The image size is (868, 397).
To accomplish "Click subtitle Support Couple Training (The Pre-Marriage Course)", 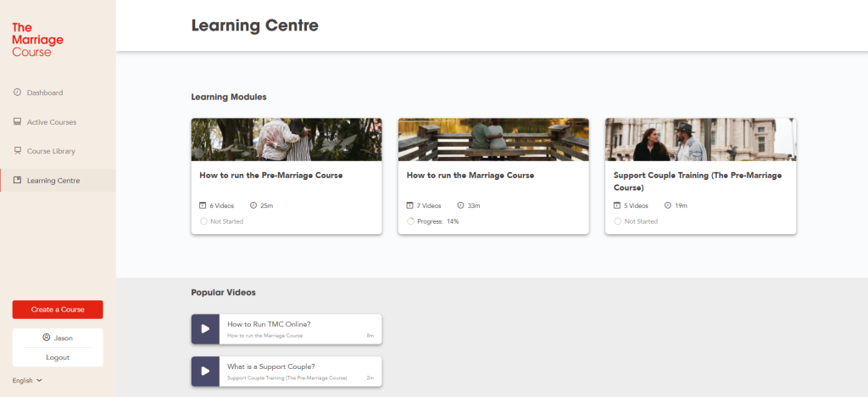I will click(x=287, y=378).
